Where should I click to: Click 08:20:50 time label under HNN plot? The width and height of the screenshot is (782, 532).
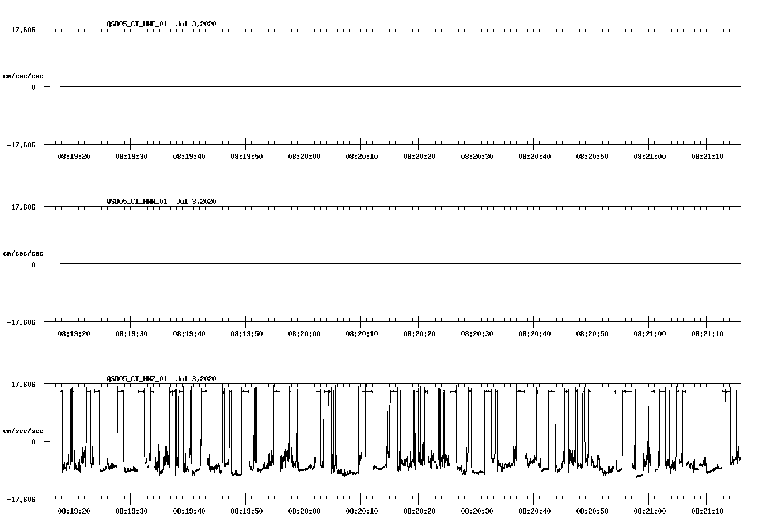tap(592, 333)
